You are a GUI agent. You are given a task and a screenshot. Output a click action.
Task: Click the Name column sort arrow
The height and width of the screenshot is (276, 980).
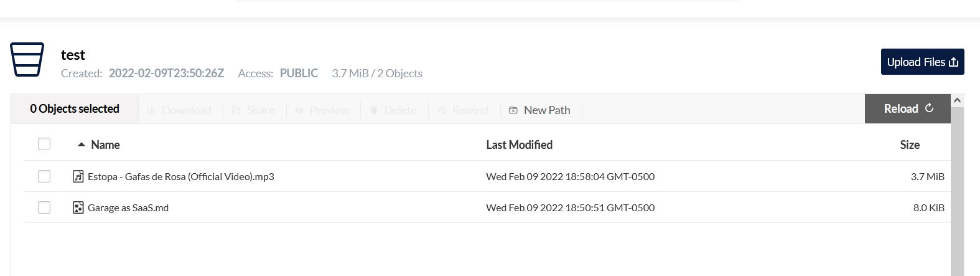[x=81, y=145]
